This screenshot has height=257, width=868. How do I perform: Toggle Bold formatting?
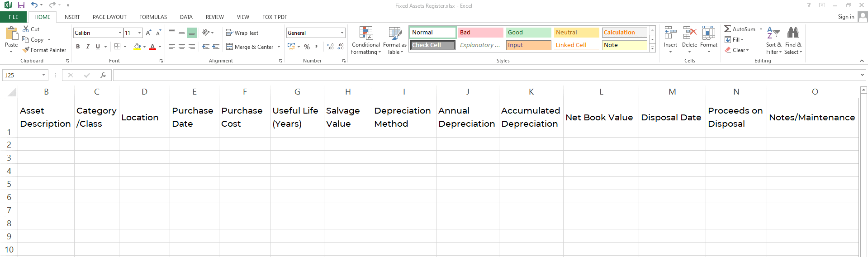click(78, 47)
